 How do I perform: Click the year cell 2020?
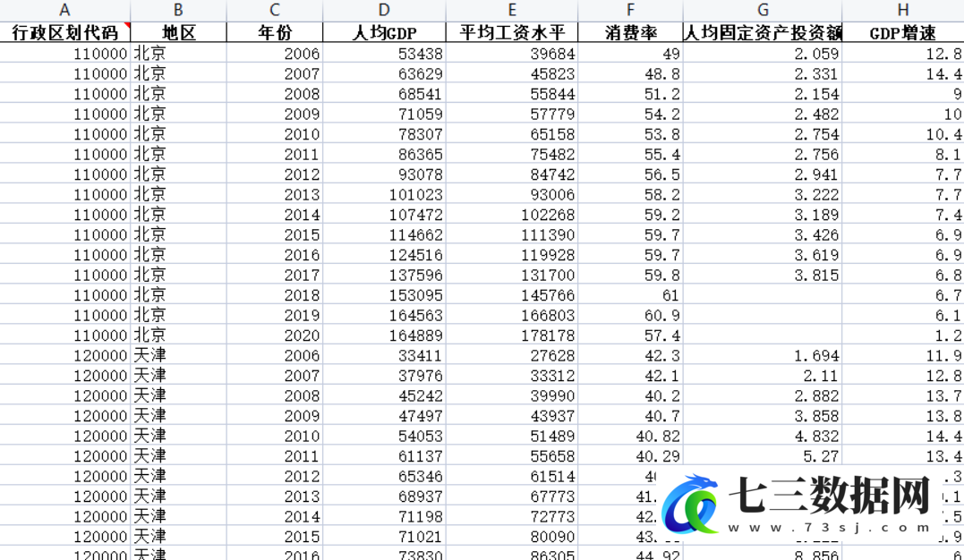(x=275, y=335)
